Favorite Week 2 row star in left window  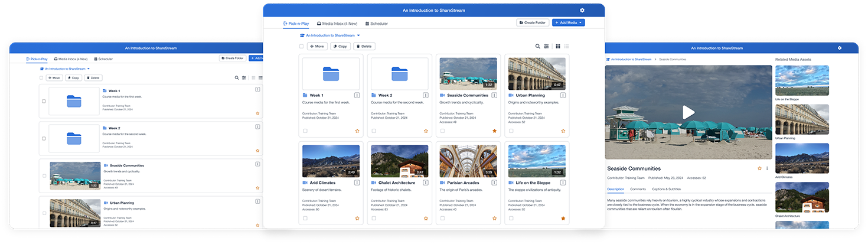click(x=257, y=150)
